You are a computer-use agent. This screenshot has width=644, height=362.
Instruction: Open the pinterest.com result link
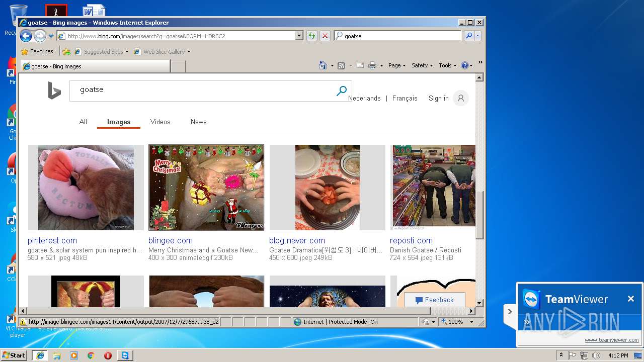tap(52, 240)
